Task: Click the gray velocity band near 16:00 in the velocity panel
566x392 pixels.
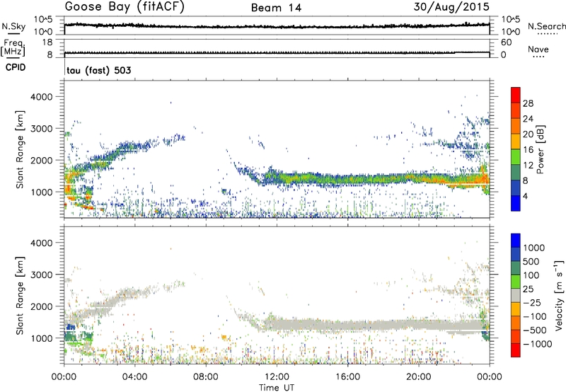Action: 347,325
